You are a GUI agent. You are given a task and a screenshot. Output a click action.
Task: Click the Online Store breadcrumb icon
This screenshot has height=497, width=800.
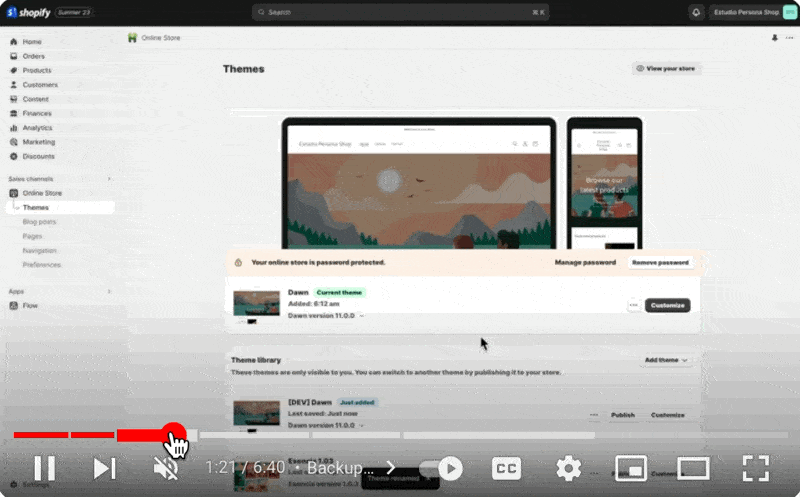coord(132,38)
